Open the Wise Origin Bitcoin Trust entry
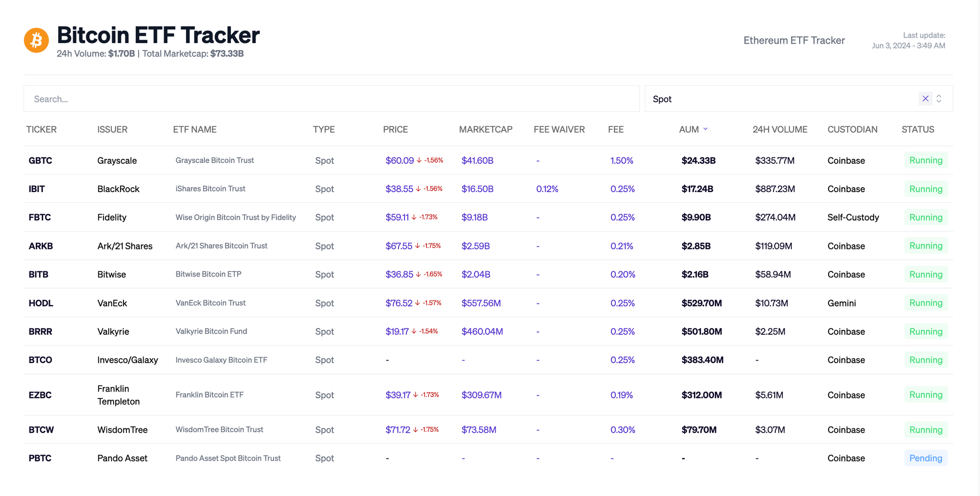Viewport: 980px width, 496px height. (235, 217)
